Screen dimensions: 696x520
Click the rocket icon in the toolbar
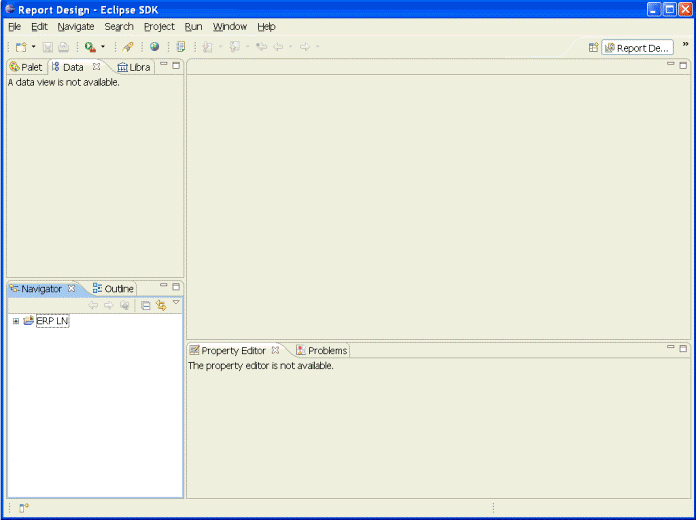tap(128, 47)
